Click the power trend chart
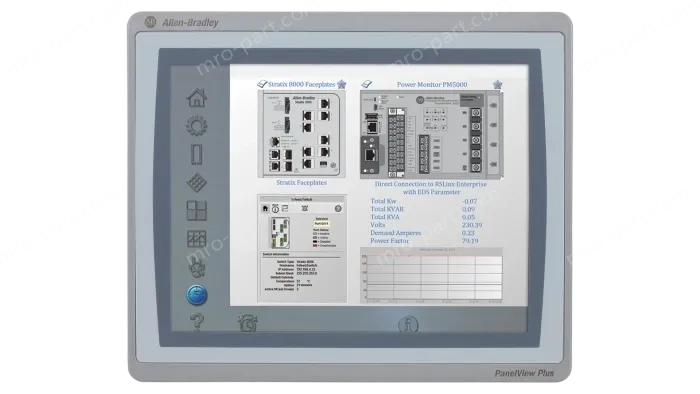The image size is (700, 394). pyautogui.click(x=431, y=275)
